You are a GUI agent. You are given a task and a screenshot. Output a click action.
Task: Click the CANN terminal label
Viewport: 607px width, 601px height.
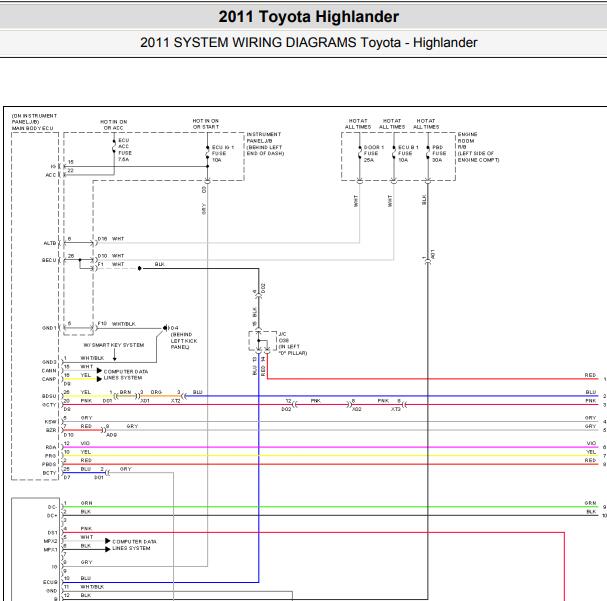[49, 371]
